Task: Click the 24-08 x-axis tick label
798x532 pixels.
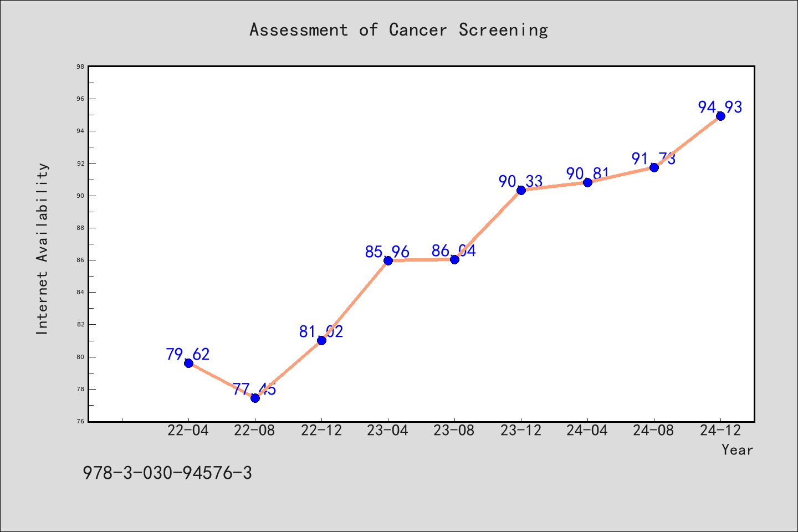Action: click(654, 430)
